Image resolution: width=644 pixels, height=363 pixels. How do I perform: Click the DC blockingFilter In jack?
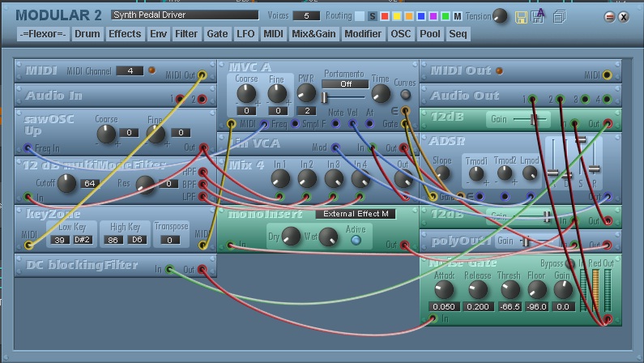(169, 269)
